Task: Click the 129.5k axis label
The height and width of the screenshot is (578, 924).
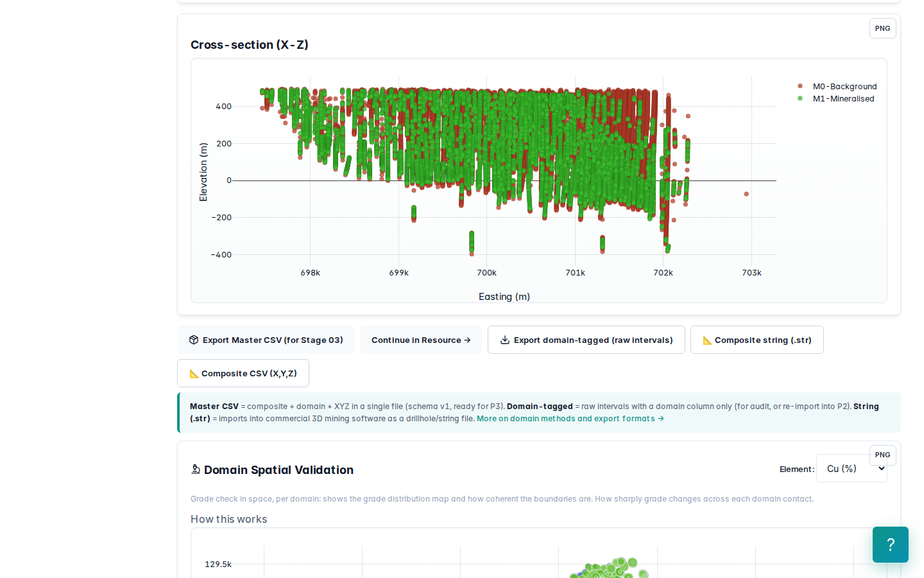Action: [x=218, y=565]
